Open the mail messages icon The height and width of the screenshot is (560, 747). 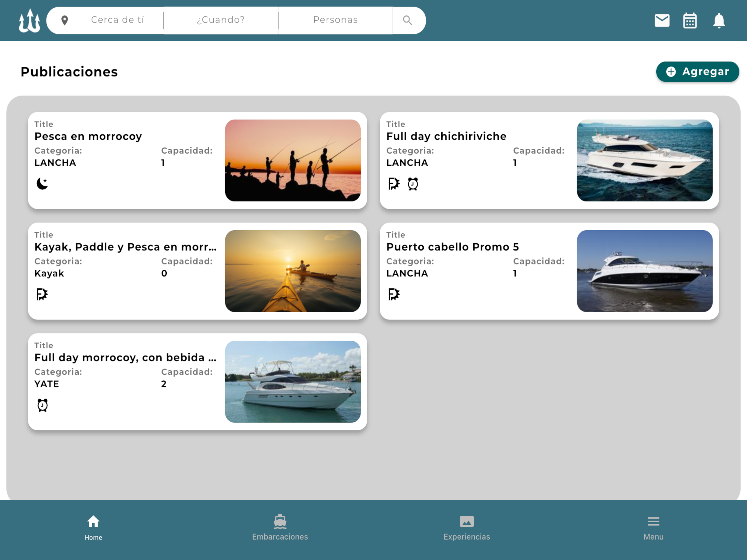662,21
